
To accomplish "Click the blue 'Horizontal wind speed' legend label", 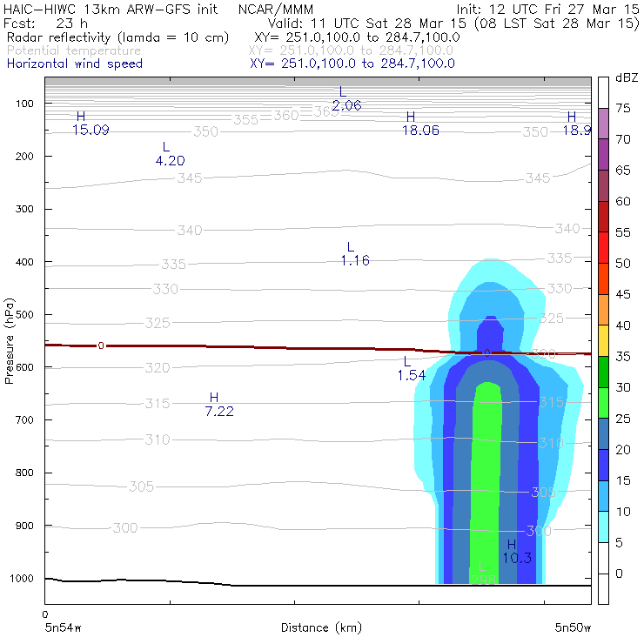I will coord(75,64).
